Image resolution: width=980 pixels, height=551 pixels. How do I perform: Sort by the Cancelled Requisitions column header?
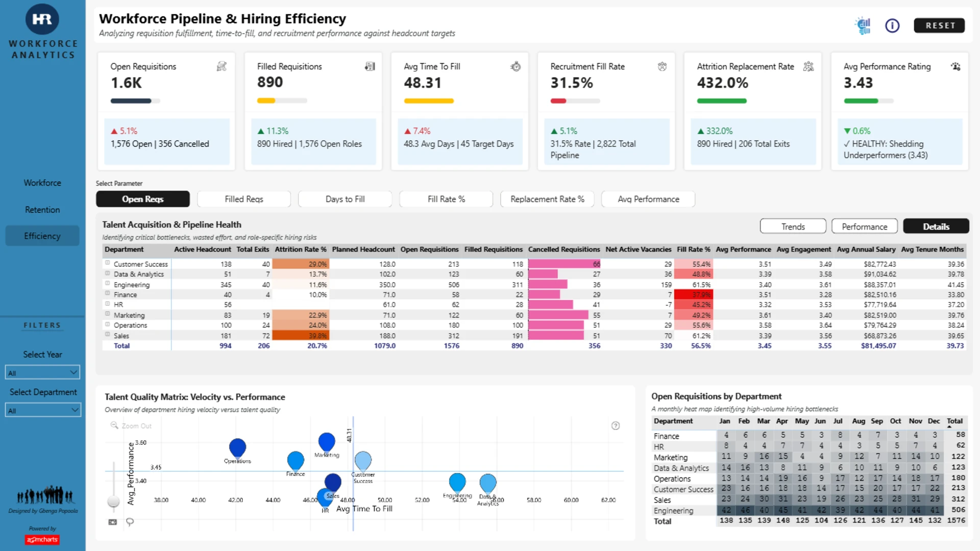coord(564,249)
